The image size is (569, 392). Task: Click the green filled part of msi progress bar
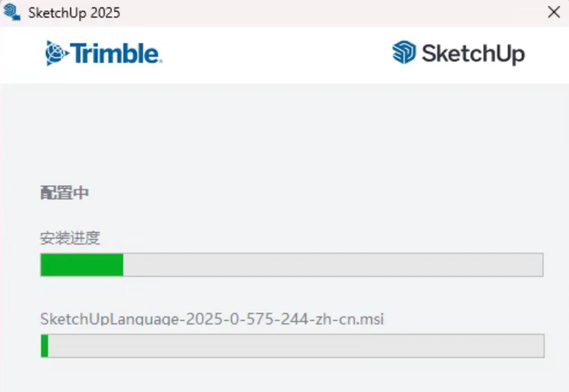[45, 346]
